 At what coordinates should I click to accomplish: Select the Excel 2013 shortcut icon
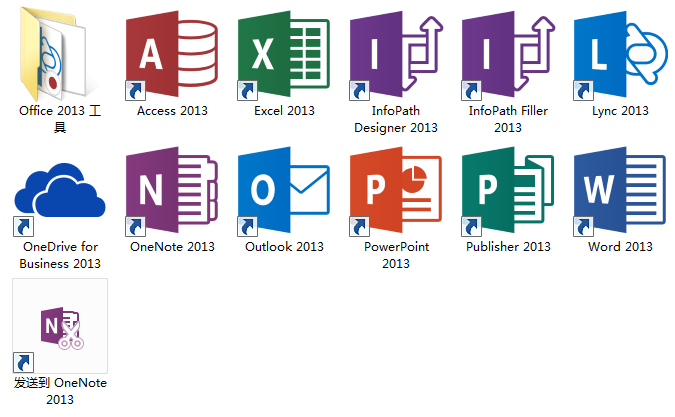pyautogui.click(x=283, y=55)
